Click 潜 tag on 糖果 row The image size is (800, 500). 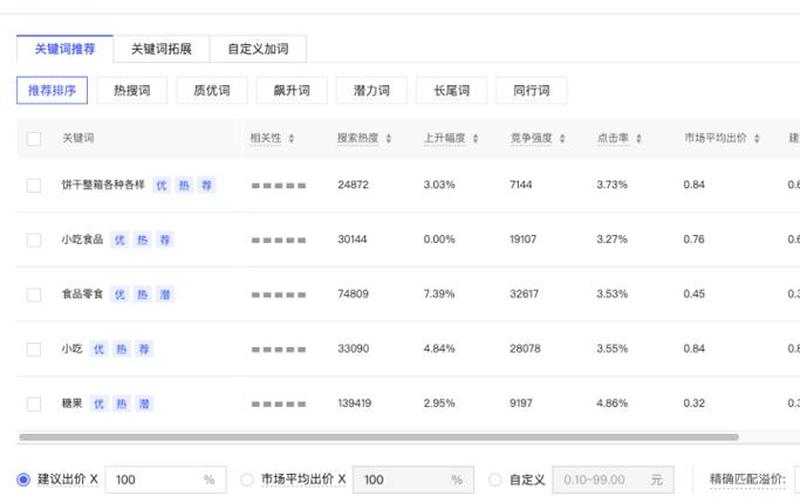[x=143, y=404]
